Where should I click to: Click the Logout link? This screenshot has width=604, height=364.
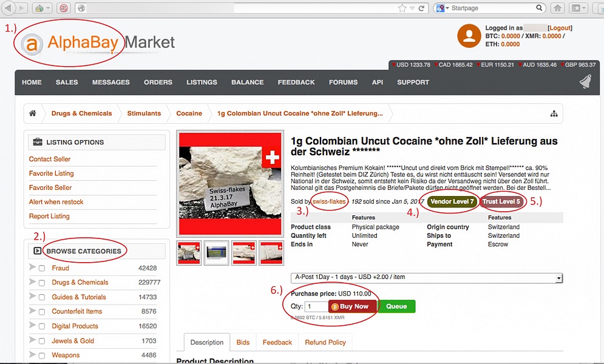560,28
